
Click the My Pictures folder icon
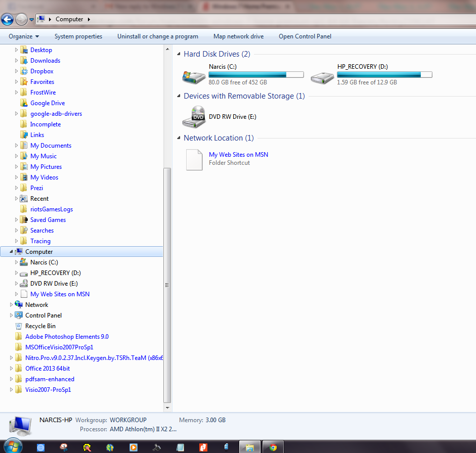24,167
